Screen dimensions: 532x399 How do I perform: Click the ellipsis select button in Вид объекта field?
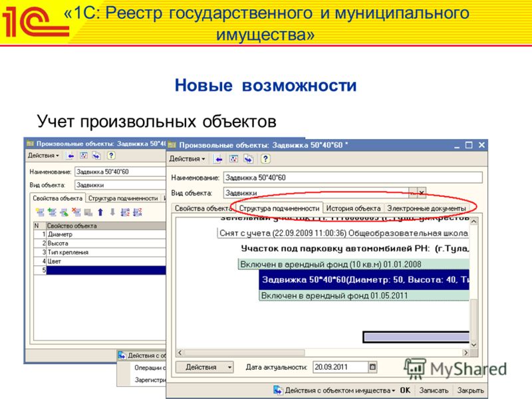(x=413, y=193)
